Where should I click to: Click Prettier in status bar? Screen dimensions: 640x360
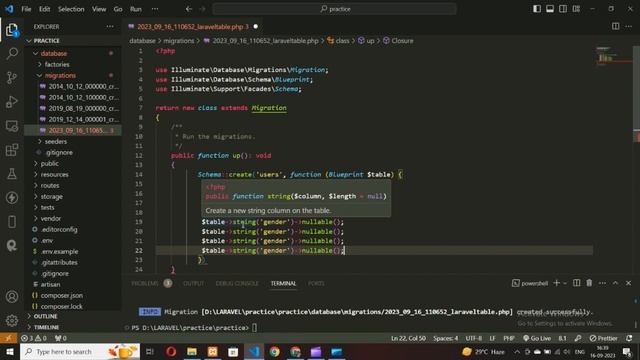click(604, 338)
